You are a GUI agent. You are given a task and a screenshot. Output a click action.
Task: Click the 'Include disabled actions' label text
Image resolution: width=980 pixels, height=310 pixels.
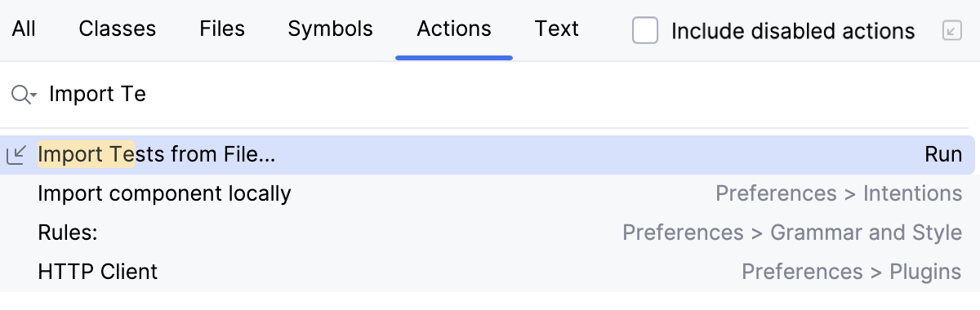(x=793, y=32)
